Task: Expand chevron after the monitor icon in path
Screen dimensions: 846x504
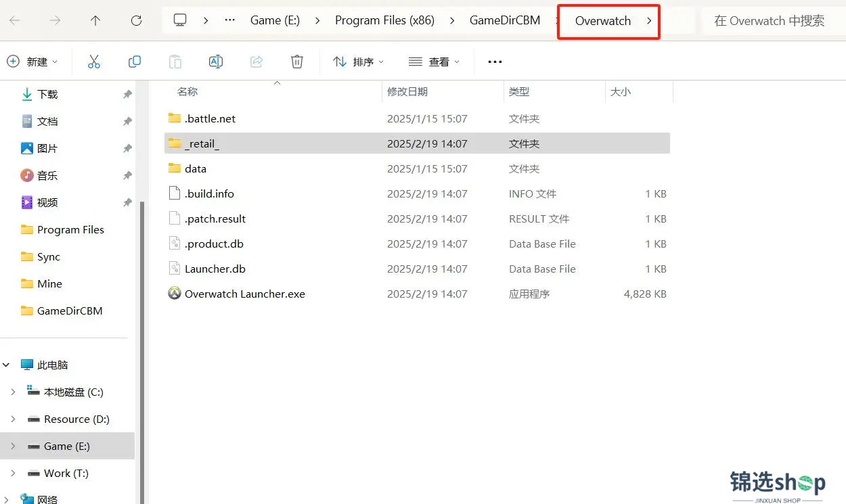Action: click(x=206, y=21)
